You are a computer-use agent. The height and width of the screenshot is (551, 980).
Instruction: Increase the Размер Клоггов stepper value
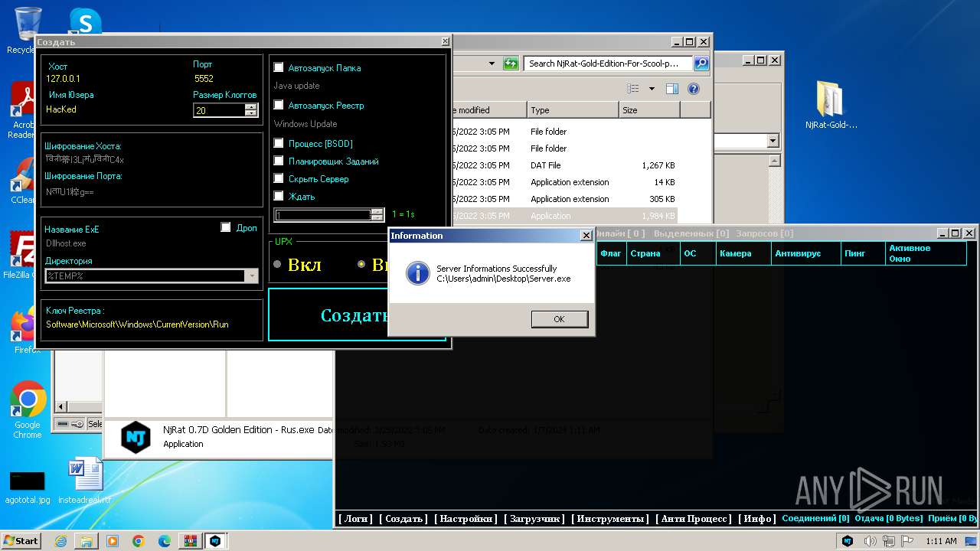coord(250,106)
